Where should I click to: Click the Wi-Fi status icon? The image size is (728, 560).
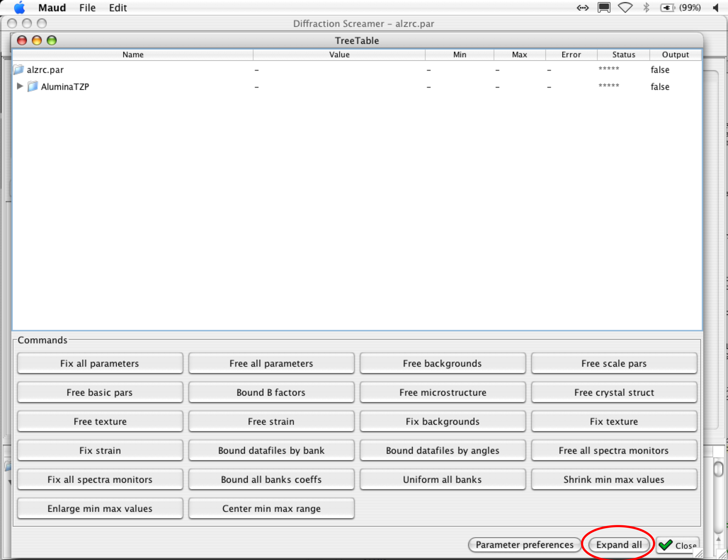pyautogui.click(x=625, y=7)
